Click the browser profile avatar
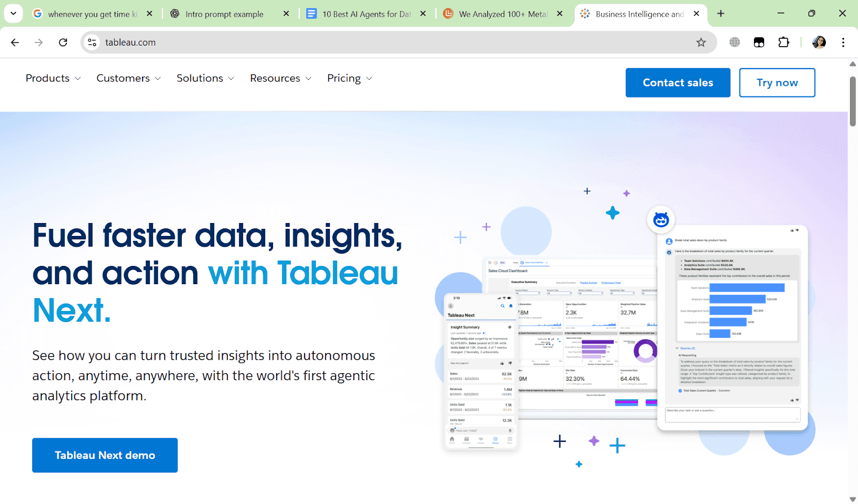Screen dimensions: 858x504 click(818, 42)
